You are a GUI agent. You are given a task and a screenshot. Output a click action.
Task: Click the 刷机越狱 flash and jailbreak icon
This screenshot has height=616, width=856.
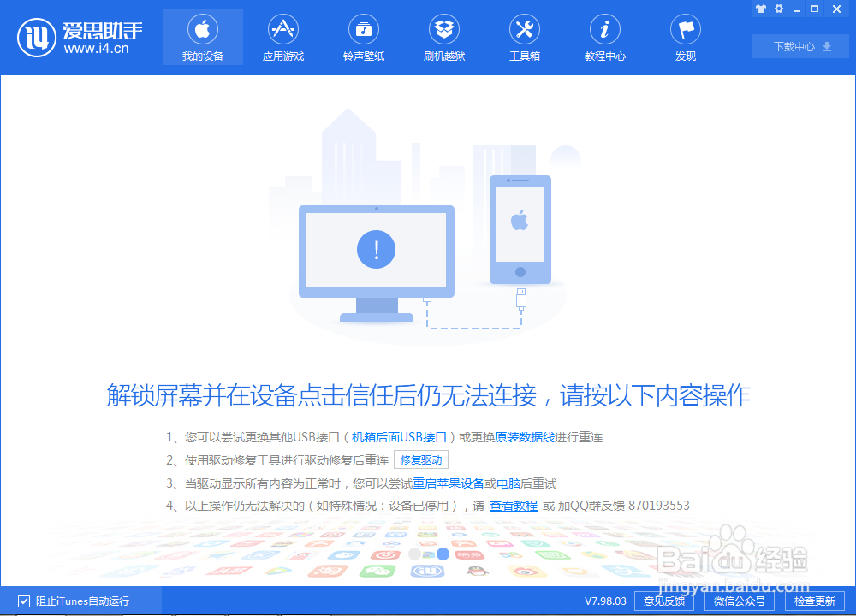point(443,37)
